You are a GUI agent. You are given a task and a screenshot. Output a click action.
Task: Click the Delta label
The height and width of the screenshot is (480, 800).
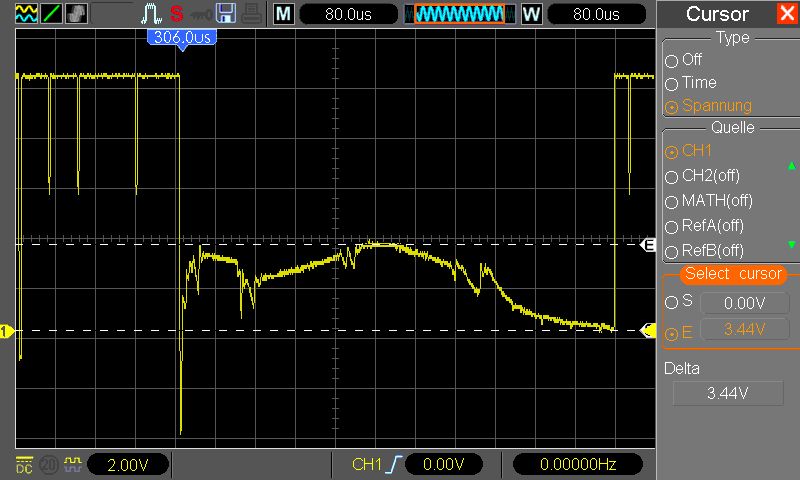pos(682,368)
